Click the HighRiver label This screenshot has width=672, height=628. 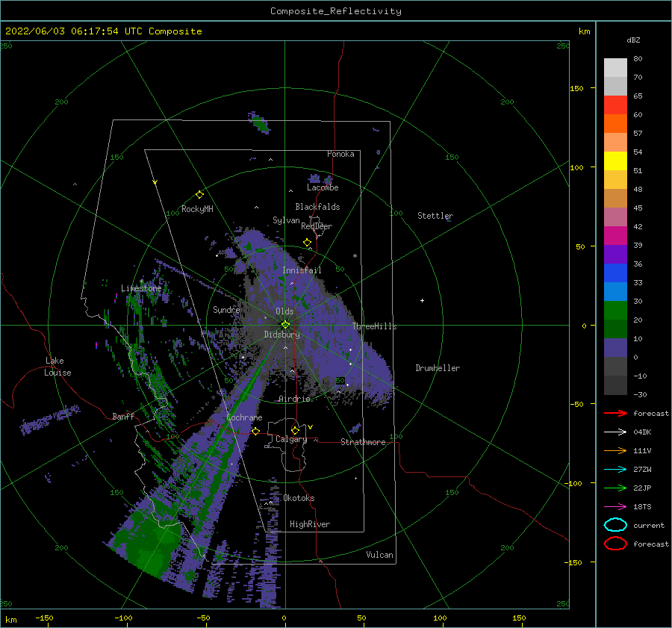(310, 524)
